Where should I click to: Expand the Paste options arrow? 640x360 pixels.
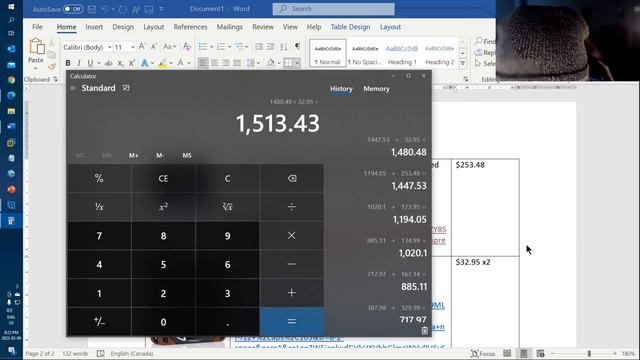pos(36,68)
